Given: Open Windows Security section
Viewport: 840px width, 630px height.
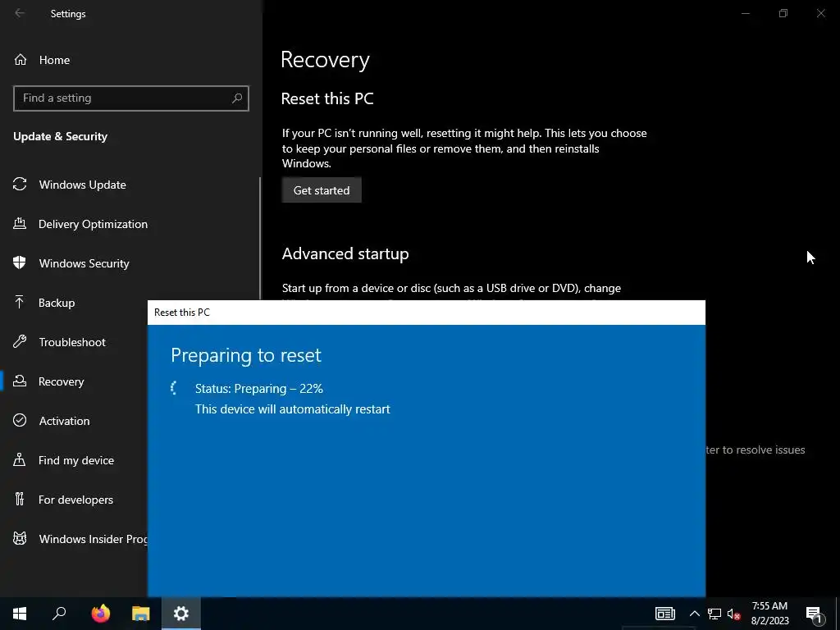Looking at the screenshot, I should click(84, 263).
